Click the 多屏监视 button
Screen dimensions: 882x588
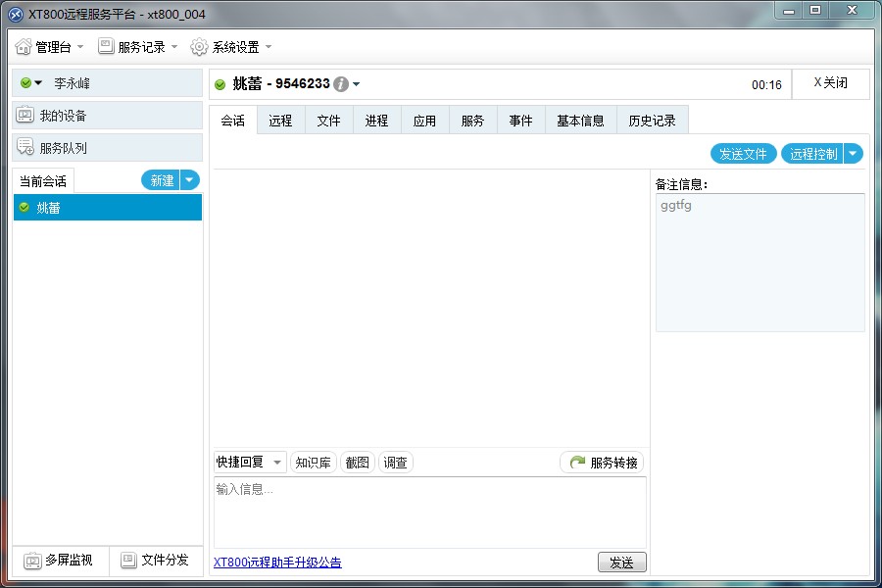pyautogui.click(x=60, y=561)
